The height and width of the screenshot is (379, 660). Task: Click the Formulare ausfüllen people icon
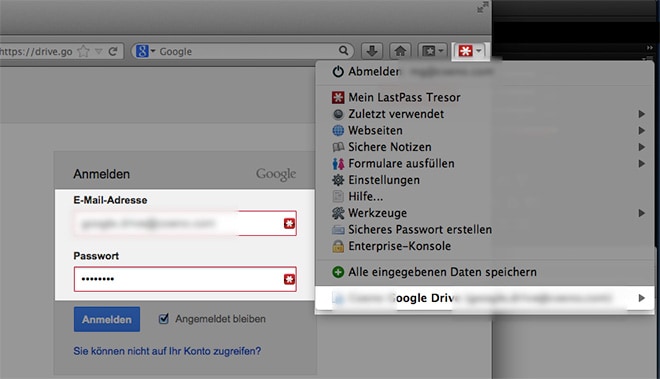[x=338, y=163]
